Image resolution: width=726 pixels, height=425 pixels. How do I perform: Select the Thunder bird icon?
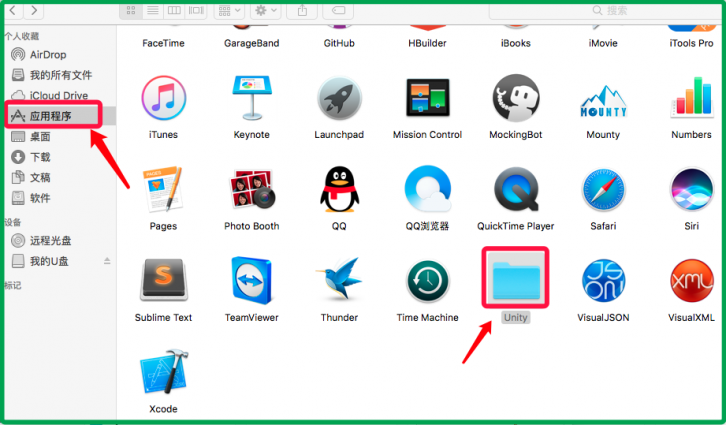(x=339, y=279)
